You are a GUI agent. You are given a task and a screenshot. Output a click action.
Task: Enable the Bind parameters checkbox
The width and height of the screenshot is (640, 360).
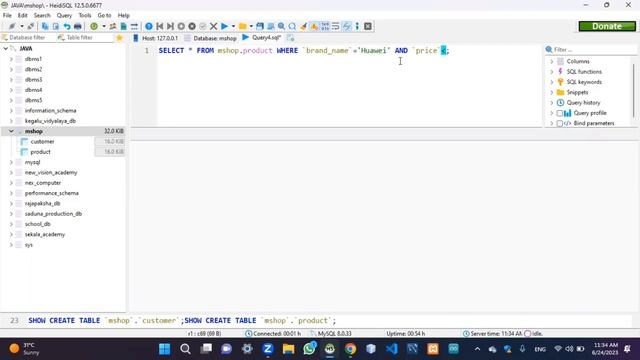[x=560, y=123]
